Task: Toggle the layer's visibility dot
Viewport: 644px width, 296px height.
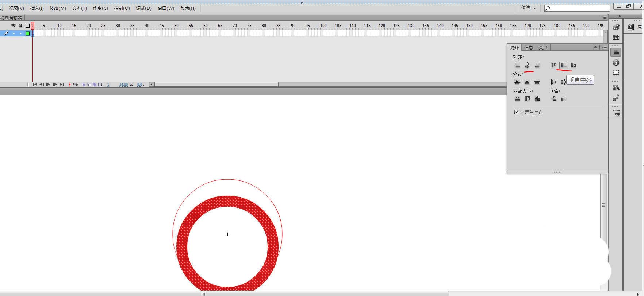Action: pyautogui.click(x=14, y=34)
